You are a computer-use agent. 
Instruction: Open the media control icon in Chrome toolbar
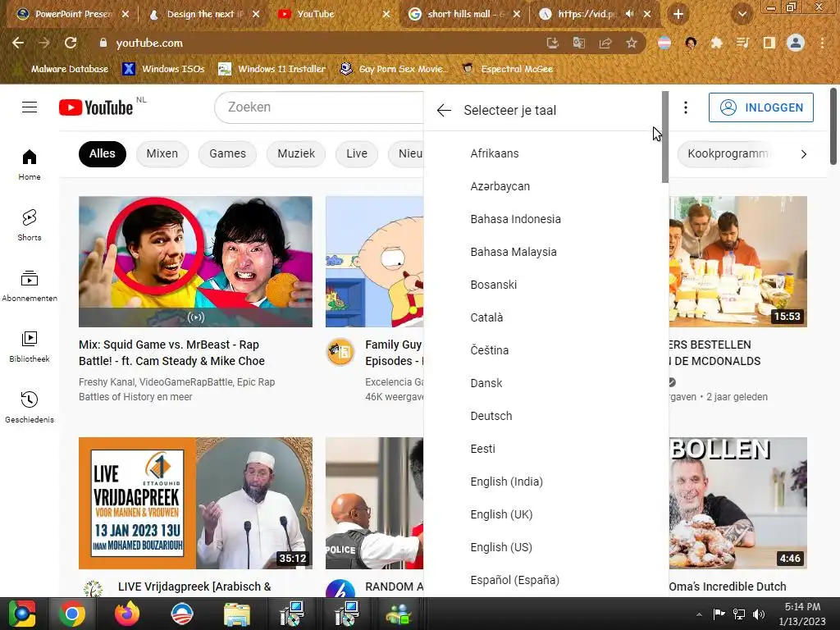[742, 43]
